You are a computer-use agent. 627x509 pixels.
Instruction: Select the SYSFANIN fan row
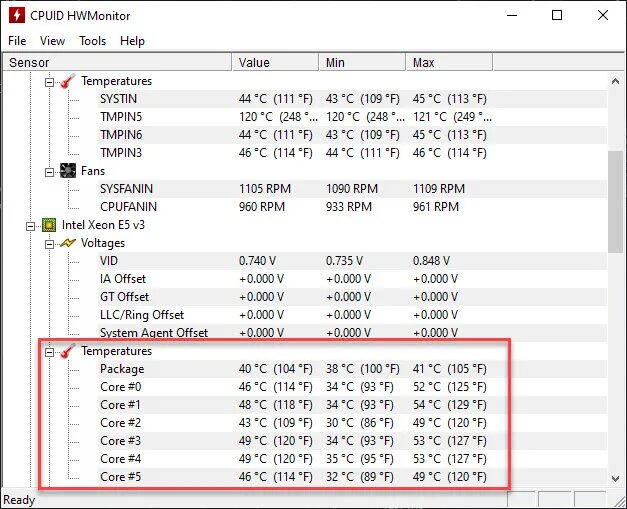[352, 189]
